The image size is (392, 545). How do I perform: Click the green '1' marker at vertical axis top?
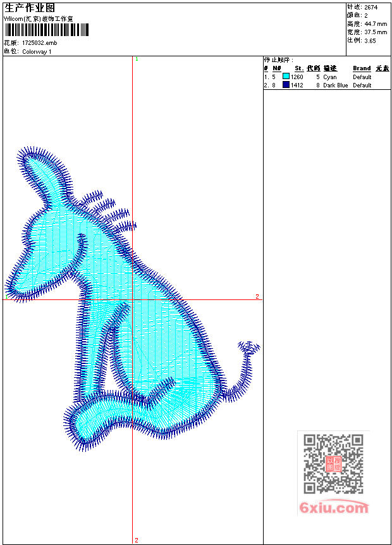coord(137,59)
